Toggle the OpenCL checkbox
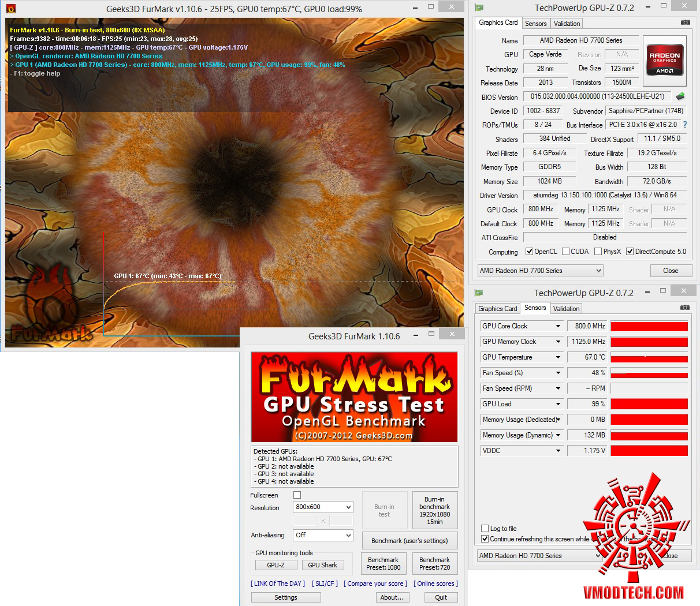This screenshot has height=606, width=700. pos(529,252)
